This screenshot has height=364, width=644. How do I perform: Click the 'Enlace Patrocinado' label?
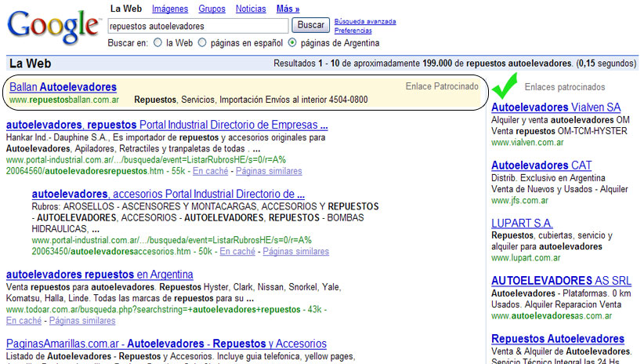pyautogui.click(x=442, y=86)
